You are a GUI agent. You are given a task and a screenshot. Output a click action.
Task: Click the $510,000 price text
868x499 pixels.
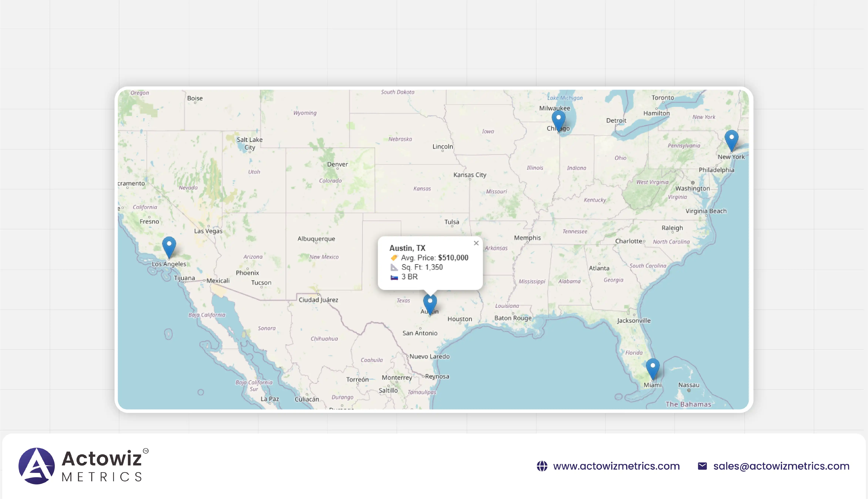click(x=453, y=258)
